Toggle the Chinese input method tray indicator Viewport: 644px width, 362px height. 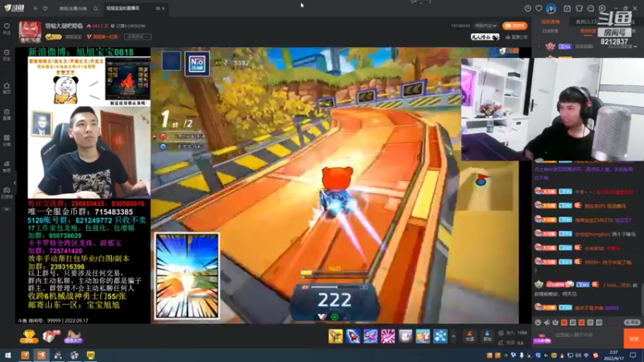tap(586, 356)
